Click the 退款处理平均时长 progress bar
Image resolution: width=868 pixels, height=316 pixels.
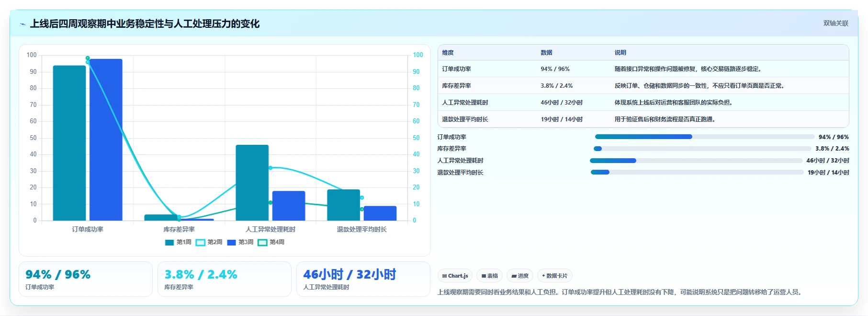(697, 172)
